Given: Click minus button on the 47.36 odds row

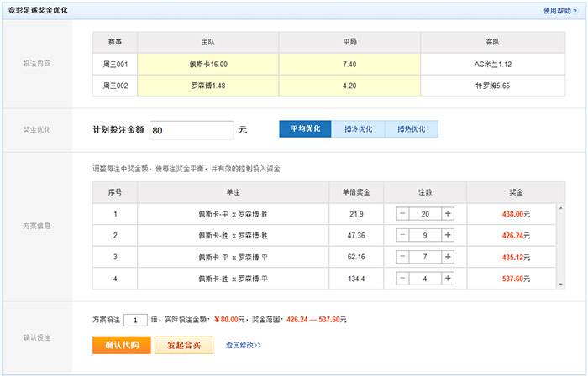Looking at the screenshot, I should click(x=403, y=236).
